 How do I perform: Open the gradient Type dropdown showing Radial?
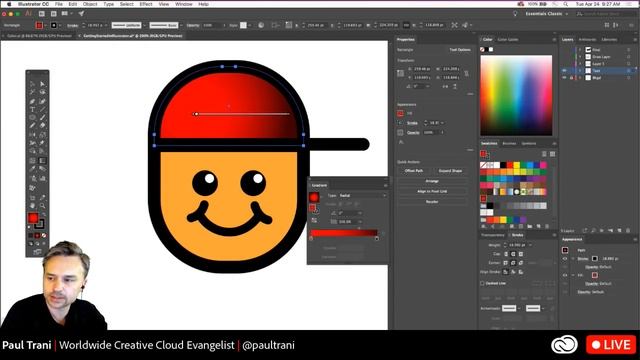(362, 196)
